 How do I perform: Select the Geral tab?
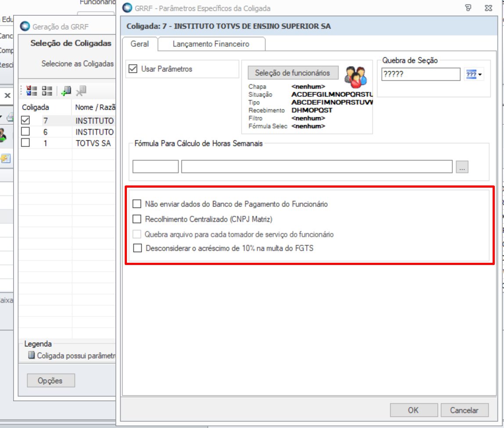[140, 44]
